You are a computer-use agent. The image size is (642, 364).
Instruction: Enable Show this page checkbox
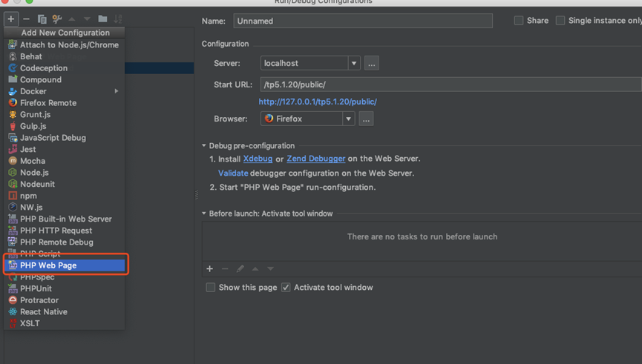coord(211,288)
